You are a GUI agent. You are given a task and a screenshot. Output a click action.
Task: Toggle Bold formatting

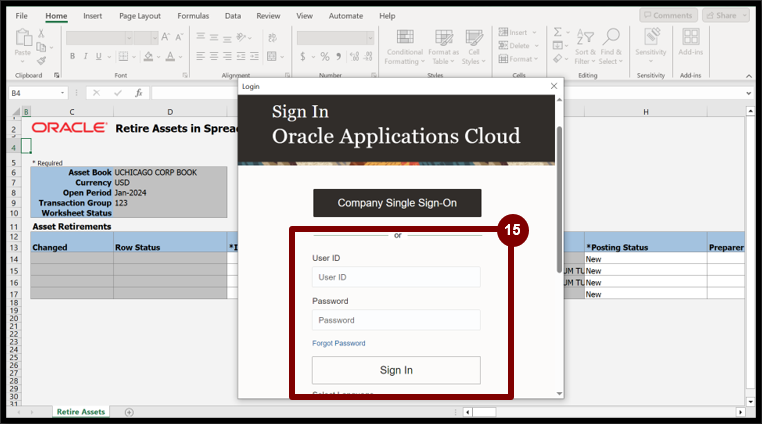click(x=72, y=56)
